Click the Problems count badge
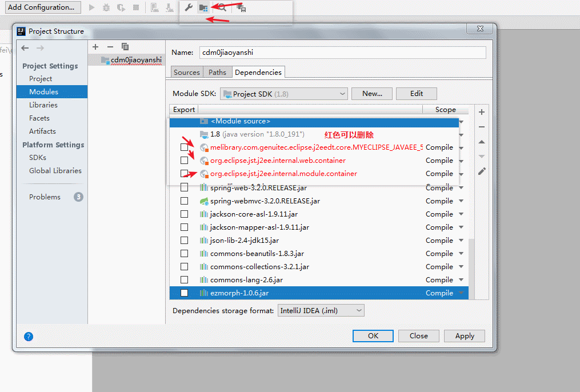Image resolution: width=580 pixels, height=392 pixels. tap(78, 197)
